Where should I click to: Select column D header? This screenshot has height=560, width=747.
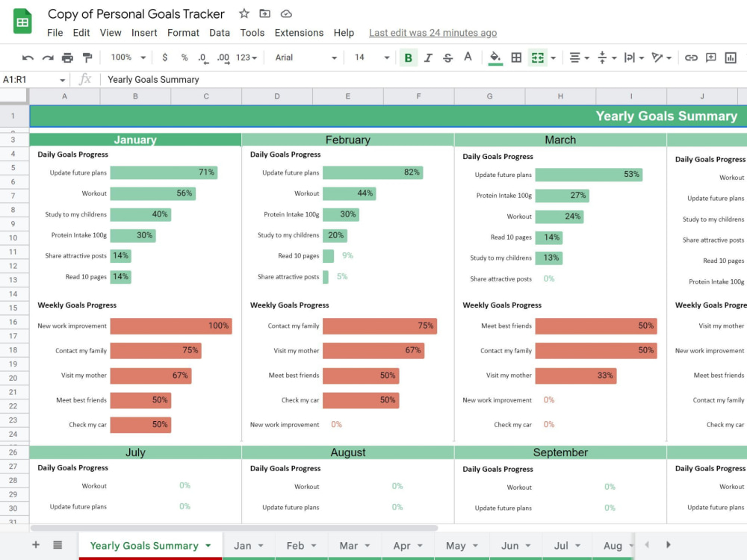[277, 96]
